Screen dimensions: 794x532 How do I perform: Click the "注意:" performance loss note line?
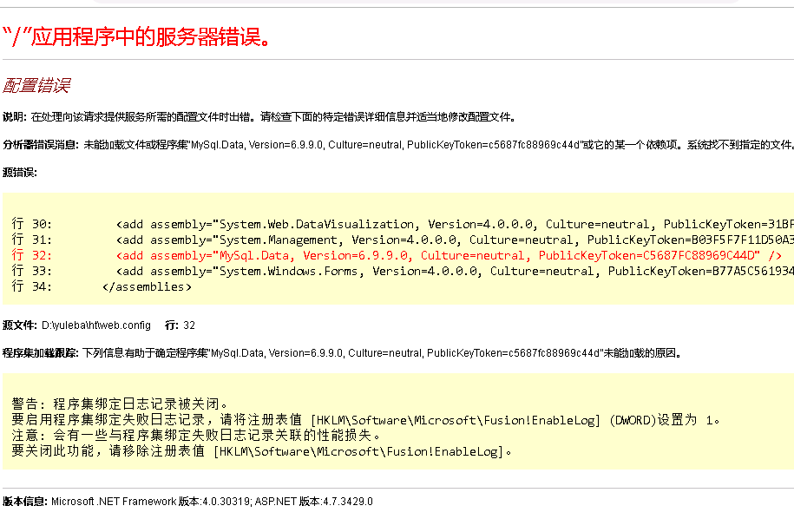click(196, 435)
